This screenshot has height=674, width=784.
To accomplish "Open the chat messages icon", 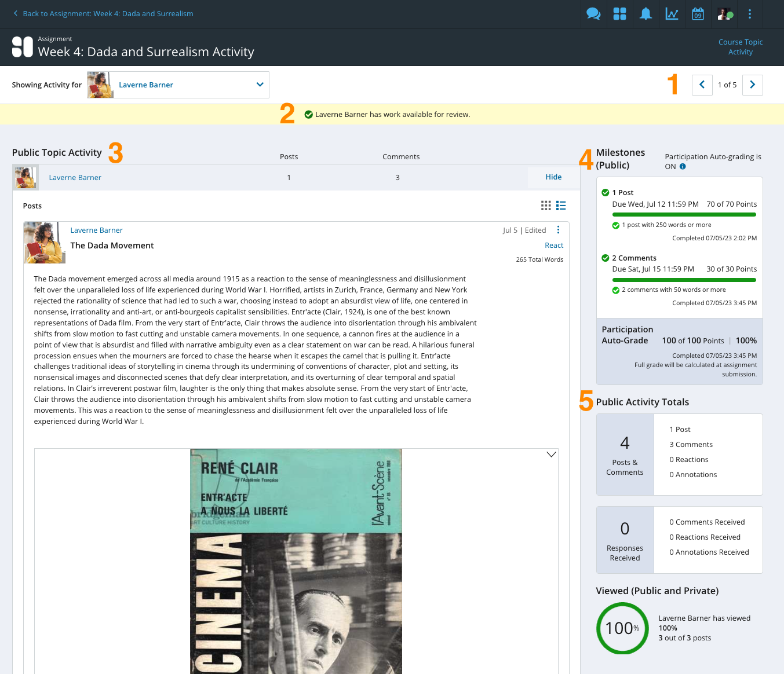I will 593,13.
